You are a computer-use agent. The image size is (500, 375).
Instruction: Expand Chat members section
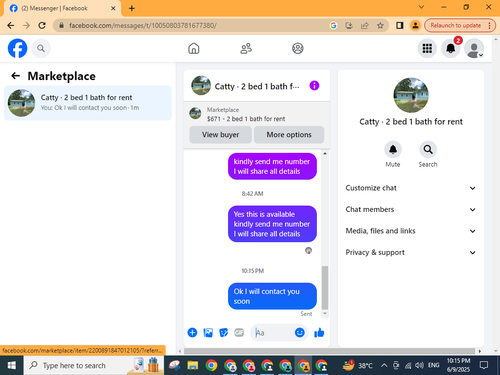point(411,209)
